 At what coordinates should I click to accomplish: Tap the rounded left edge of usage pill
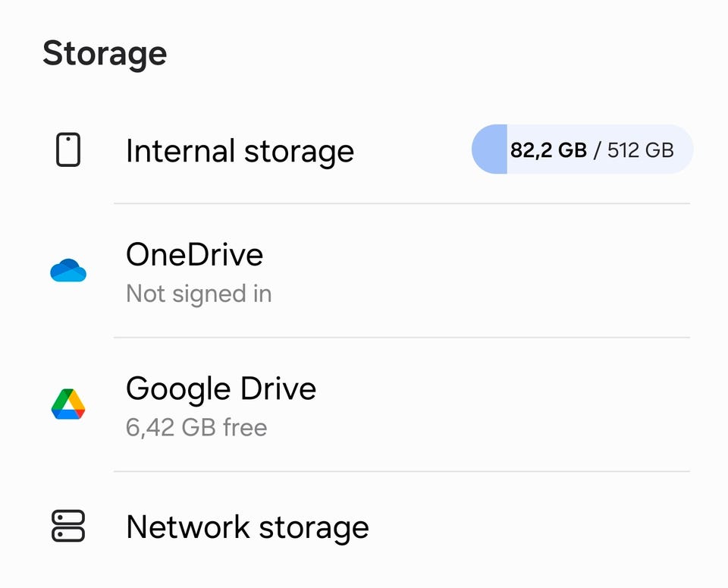478,149
